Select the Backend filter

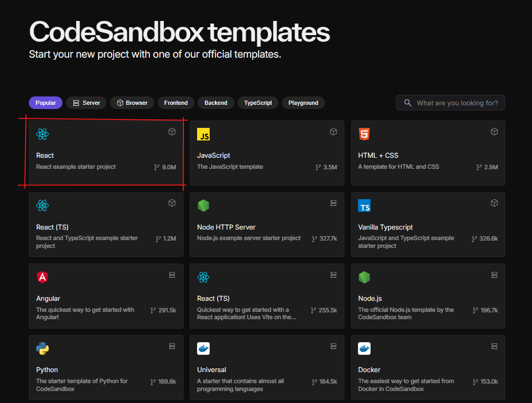[216, 103]
